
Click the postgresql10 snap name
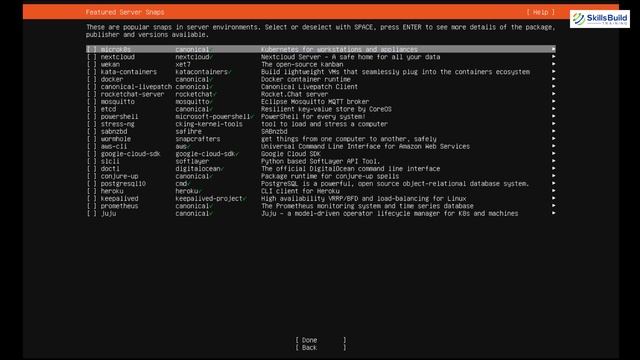coord(123,184)
